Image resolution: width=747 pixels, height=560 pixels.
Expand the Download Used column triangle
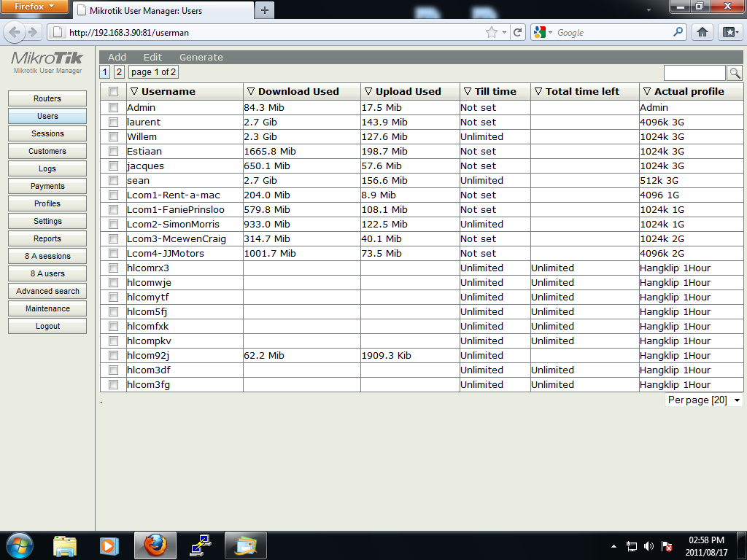[251, 91]
